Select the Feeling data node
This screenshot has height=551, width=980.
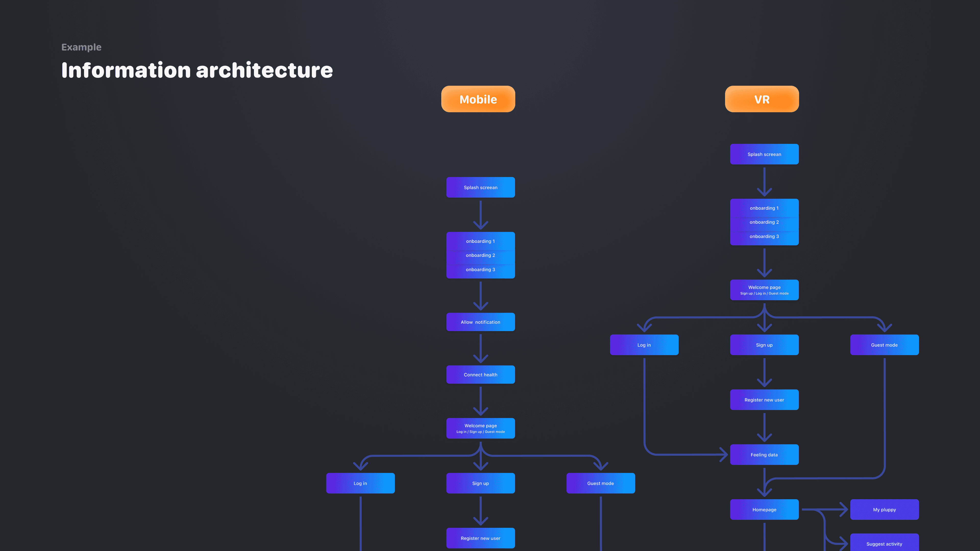tap(764, 455)
